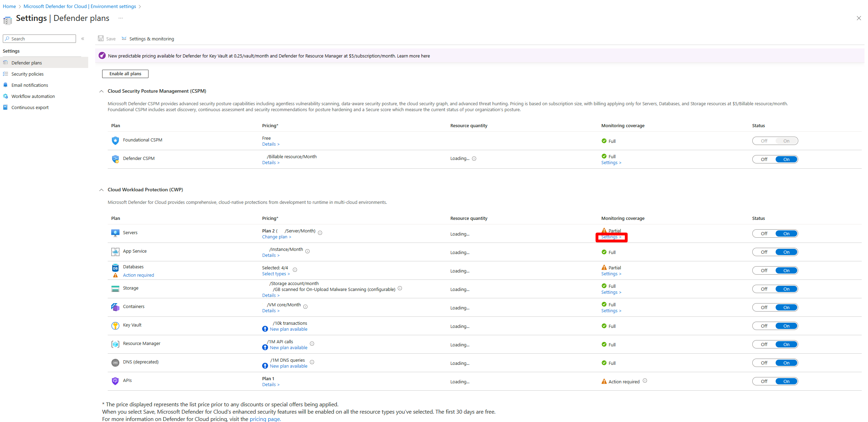Expand Details for Defender CSPM pricing
The image size is (868, 422).
pos(271,163)
